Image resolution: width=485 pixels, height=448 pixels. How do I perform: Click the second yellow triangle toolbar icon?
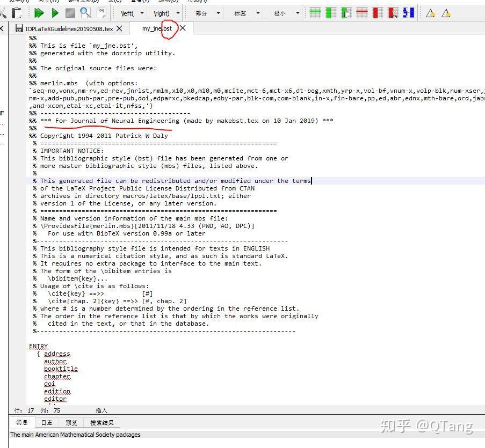click(x=446, y=13)
